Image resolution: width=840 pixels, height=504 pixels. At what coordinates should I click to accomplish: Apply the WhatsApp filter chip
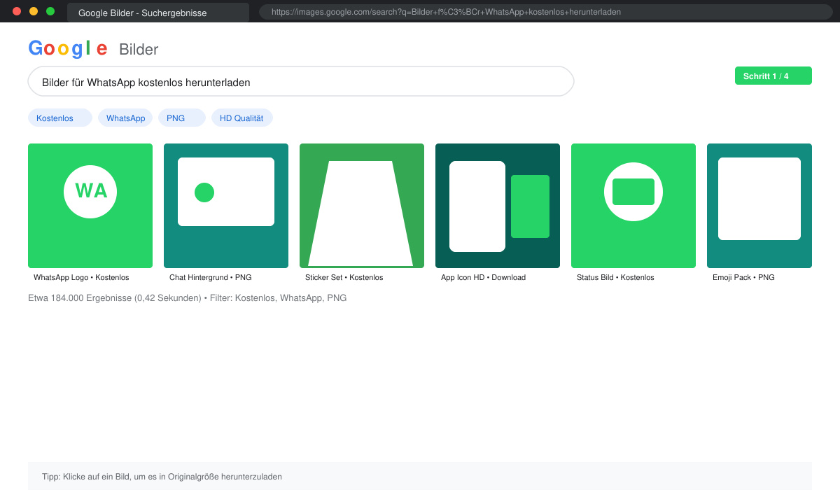coord(125,118)
